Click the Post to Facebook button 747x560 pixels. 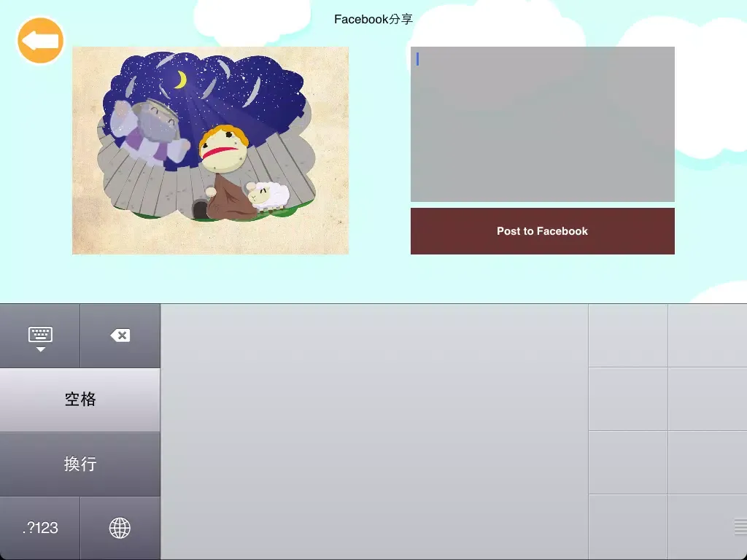[x=542, y=231]
